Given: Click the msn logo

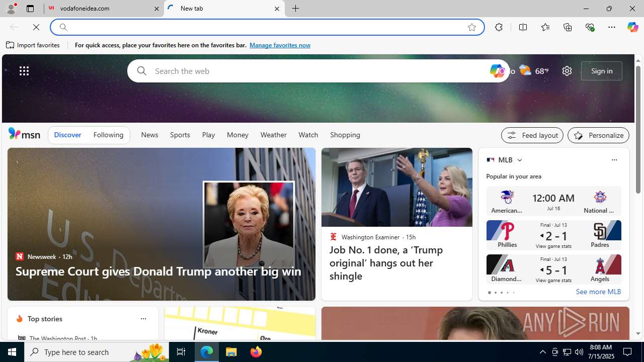Looking at the screenshot, I should (x=24, y=134).
